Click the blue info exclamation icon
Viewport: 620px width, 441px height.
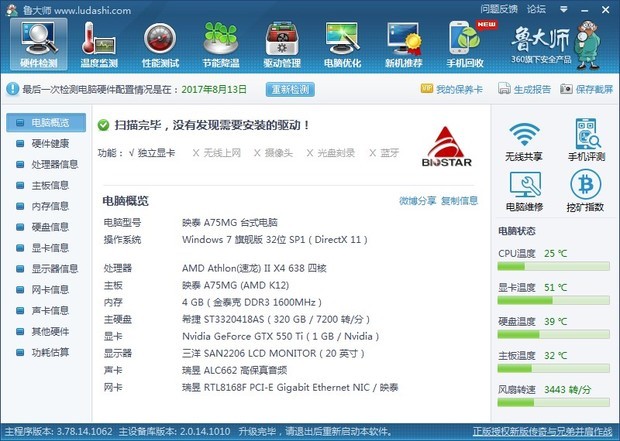[12, 89]
